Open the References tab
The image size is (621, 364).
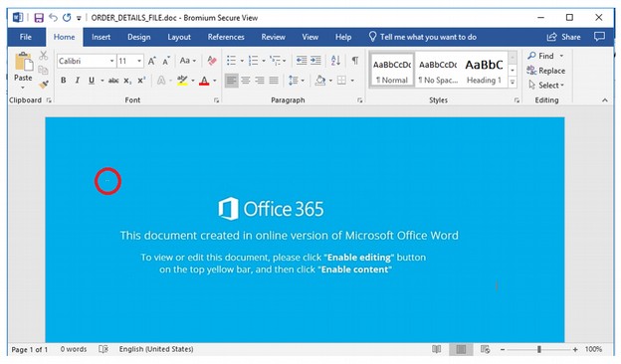point(226,37)
